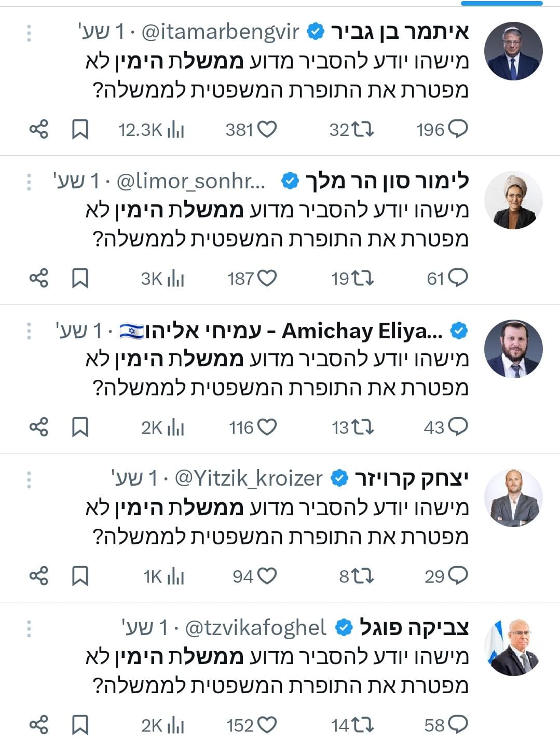Image resolution: width=560 pixels, height=743 pixels.
Task: Open the @Yitzik_kroizer handle link
Action: pos(248,478)
